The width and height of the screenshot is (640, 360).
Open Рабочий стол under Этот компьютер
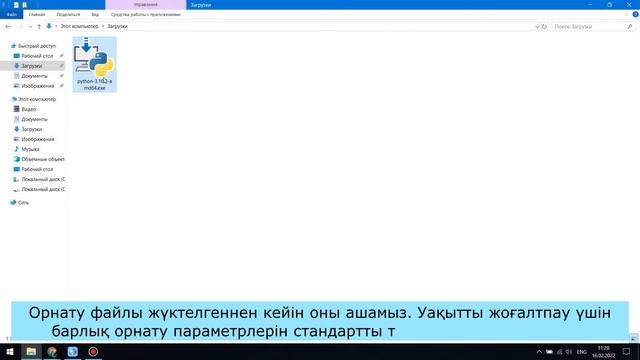pyautogui.click(x=37, y=169)
